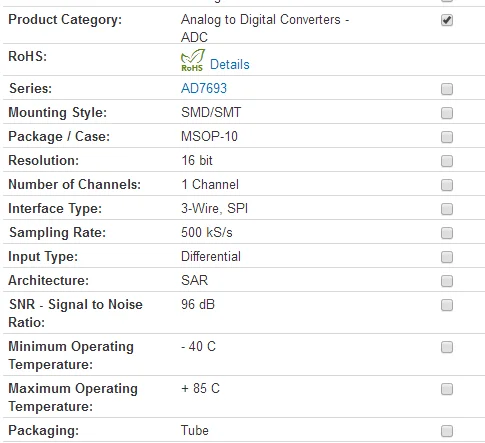
Task: Click the '96 dB' SNR value
Action: click(198, 304)
